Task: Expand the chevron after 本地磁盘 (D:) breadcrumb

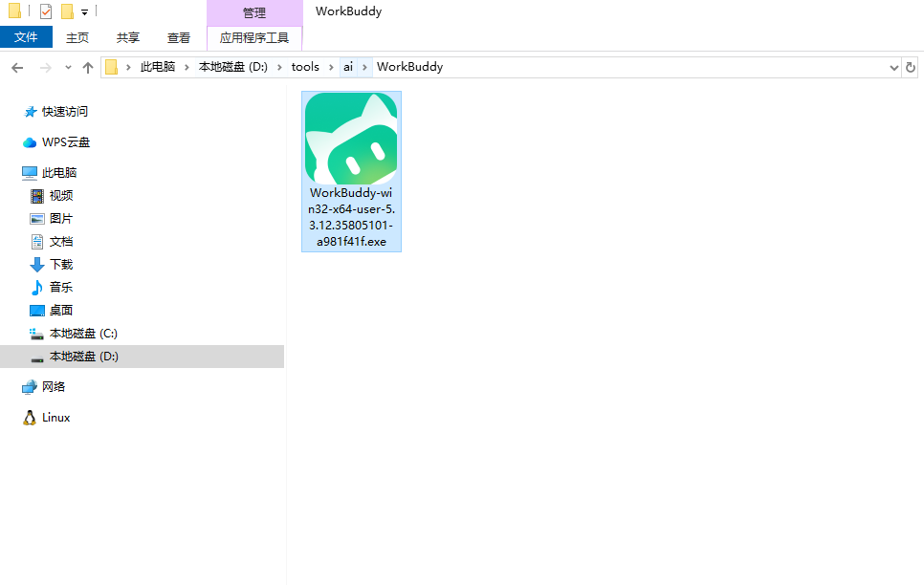Action: tap(279, 67)
